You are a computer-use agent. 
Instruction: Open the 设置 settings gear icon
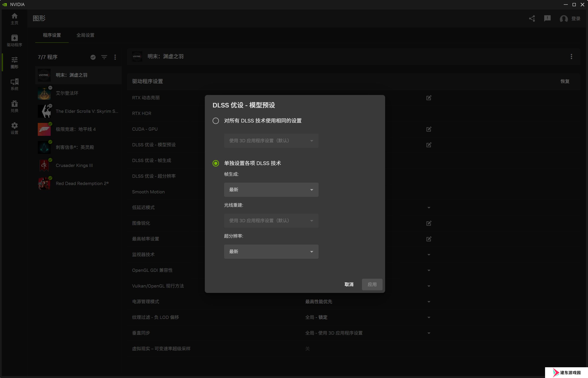pyautogui.click(x=14, y=128)
